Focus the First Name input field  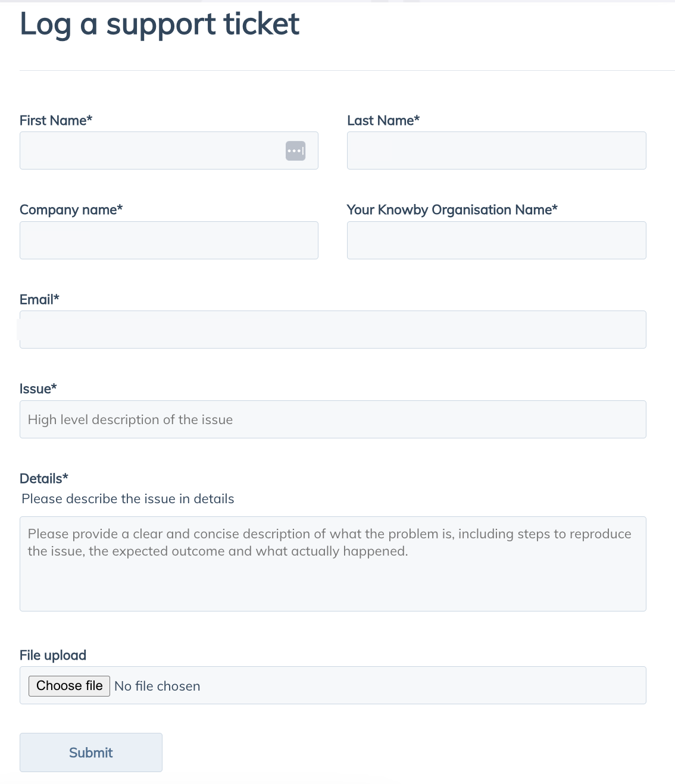pos(169,150)
